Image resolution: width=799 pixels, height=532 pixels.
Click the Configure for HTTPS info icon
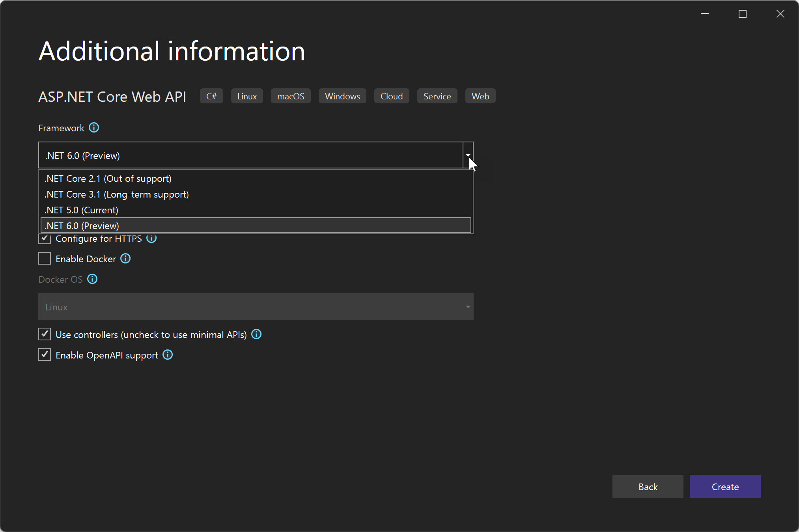pos(151,238)
